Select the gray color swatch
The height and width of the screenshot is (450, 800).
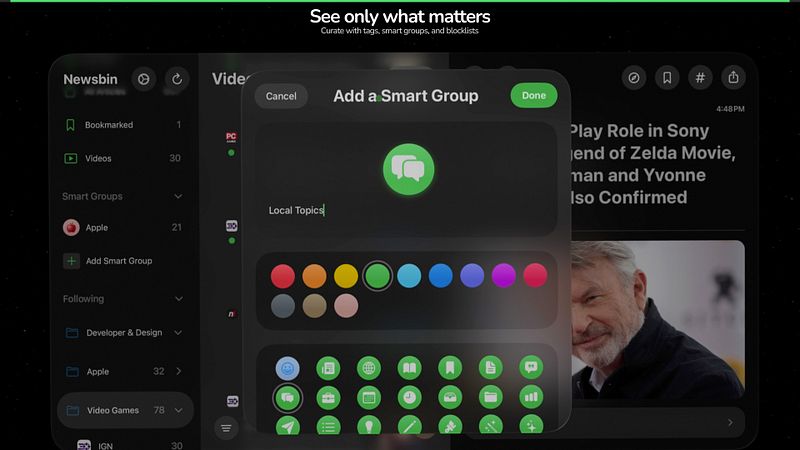(283, 306)
